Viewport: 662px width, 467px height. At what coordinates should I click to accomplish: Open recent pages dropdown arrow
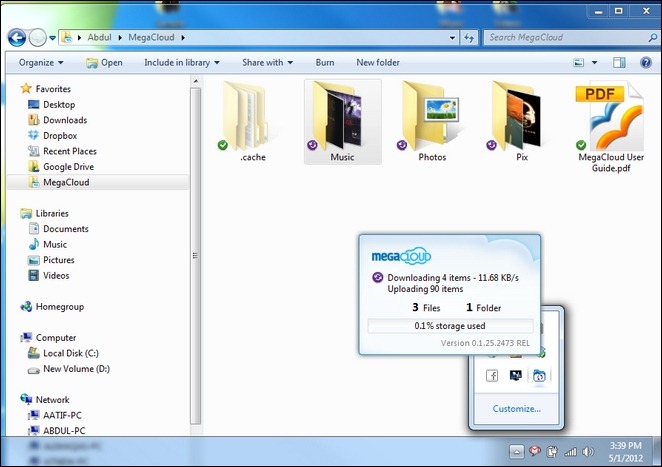[52, 38]
